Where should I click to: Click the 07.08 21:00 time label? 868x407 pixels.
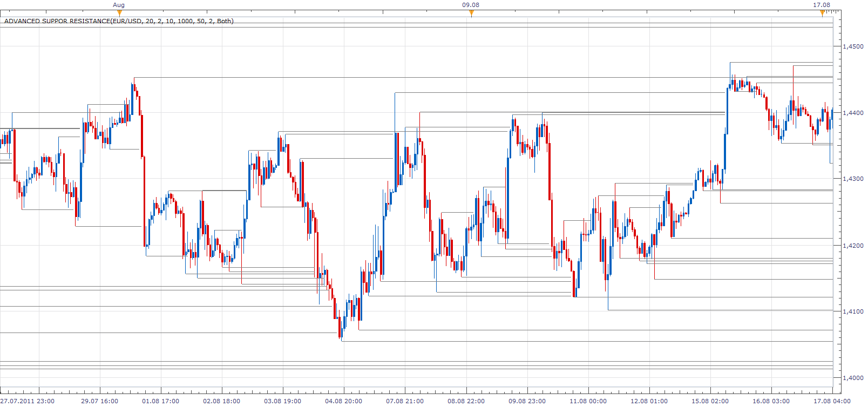(405, 401)
